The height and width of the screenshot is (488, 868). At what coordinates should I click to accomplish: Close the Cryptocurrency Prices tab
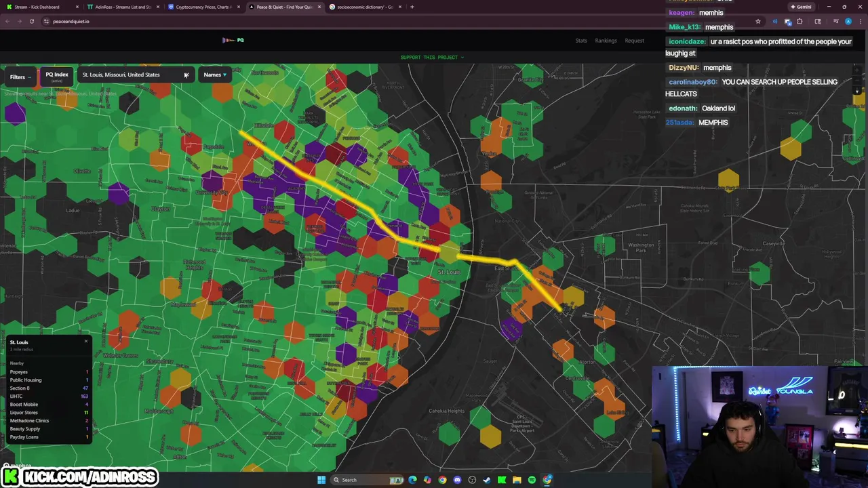pos(238,7)
